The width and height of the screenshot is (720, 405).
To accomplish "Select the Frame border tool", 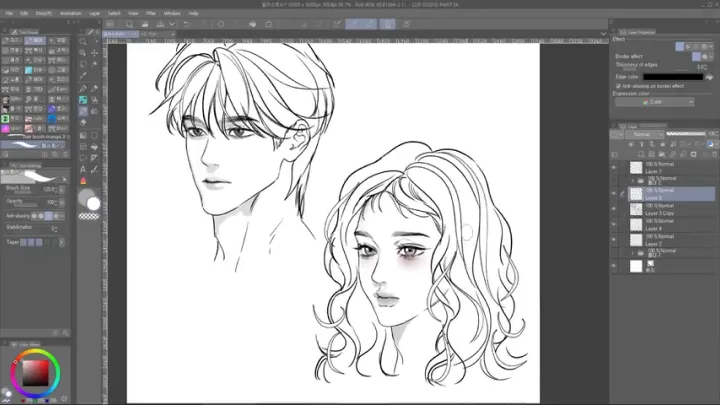I will (83, 146).
